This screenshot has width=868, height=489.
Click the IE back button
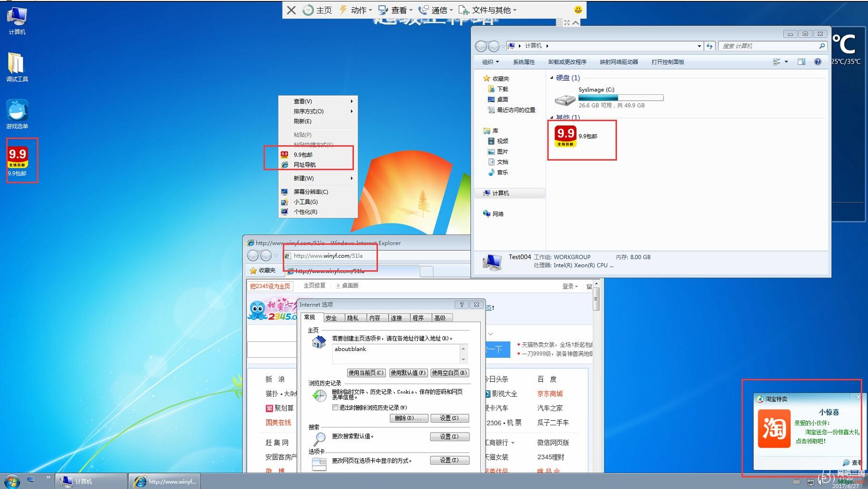click(253, 256)
